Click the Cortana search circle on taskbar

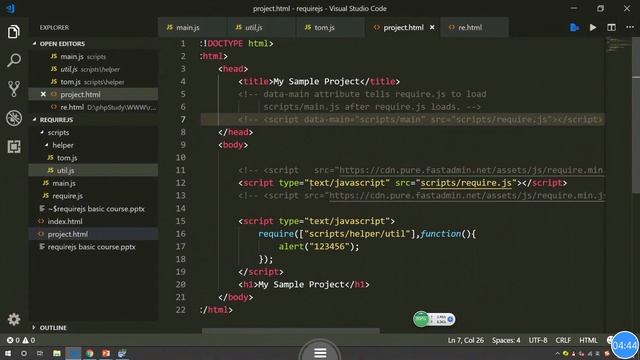click(x=24, y=353)
